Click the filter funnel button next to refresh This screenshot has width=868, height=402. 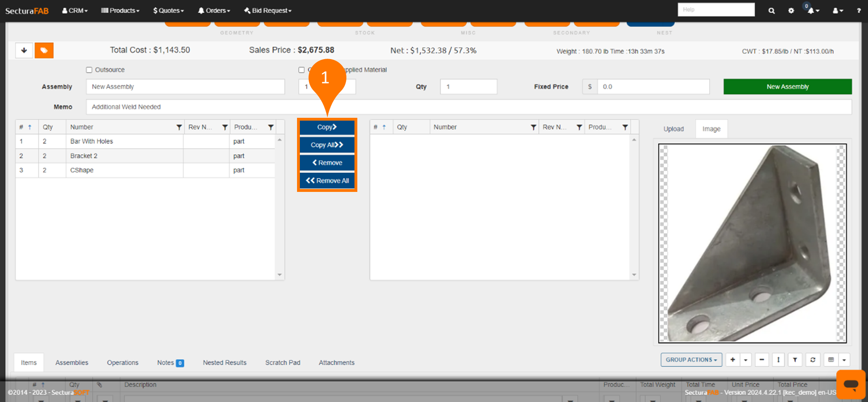tap(795, 359)
